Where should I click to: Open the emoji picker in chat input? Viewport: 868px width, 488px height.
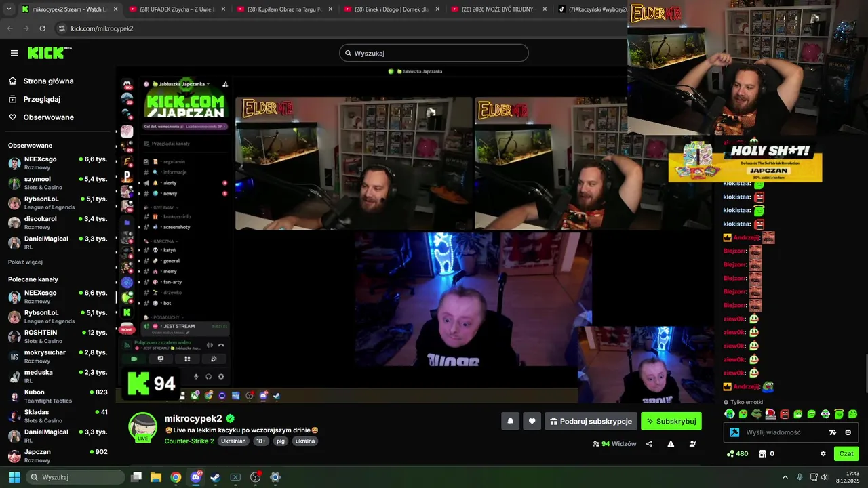[848, 432]
